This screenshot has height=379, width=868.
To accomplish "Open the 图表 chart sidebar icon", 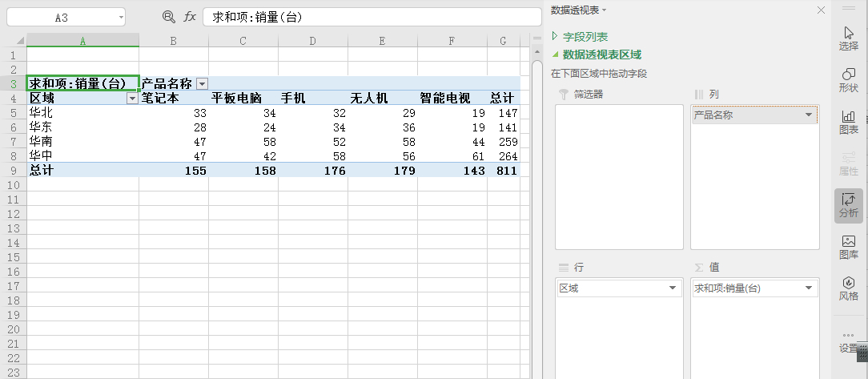I will pos(849,123).
